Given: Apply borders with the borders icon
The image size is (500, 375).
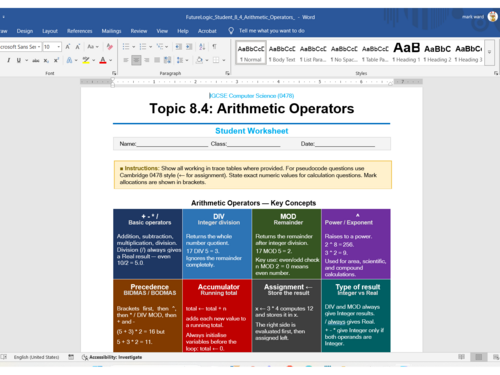Looking at the screenshot, I should tap(216, 60).
